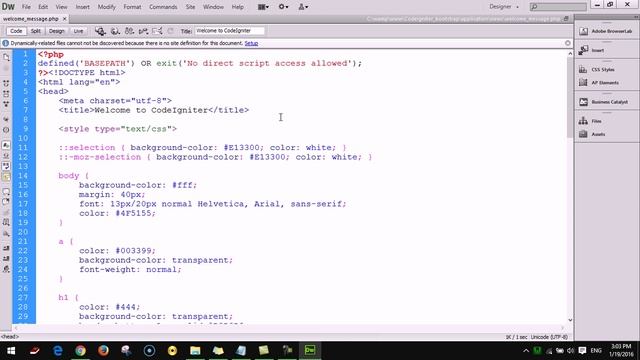Open the Insert menu
This screenshot has height=360, width=640.
[82, 7]
